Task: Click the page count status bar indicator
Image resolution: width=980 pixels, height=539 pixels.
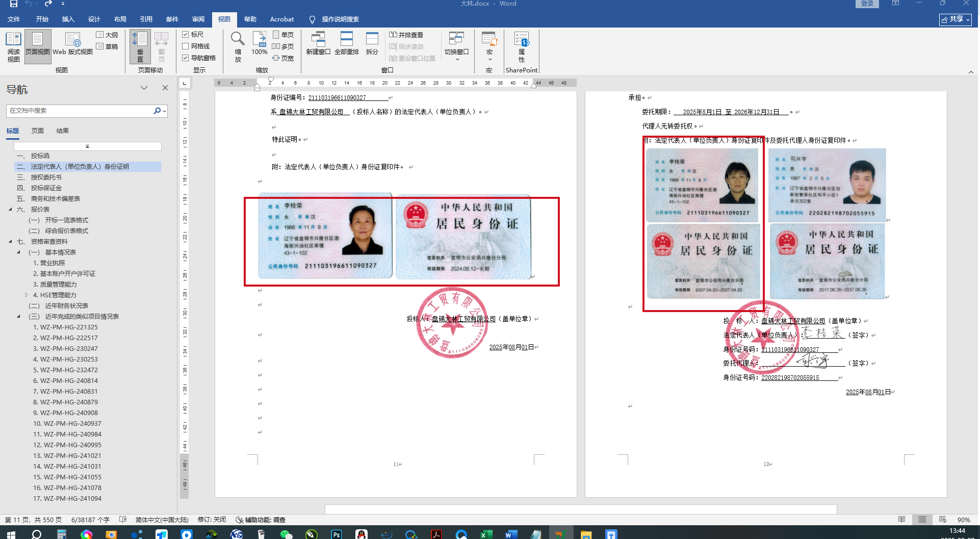Action: [x=33, y=520]
